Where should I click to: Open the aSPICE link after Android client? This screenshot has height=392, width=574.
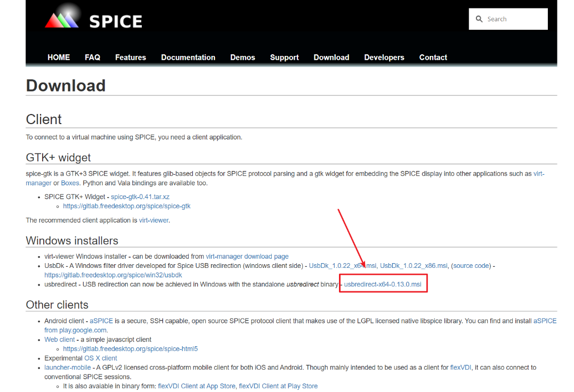tap(101, 321)
